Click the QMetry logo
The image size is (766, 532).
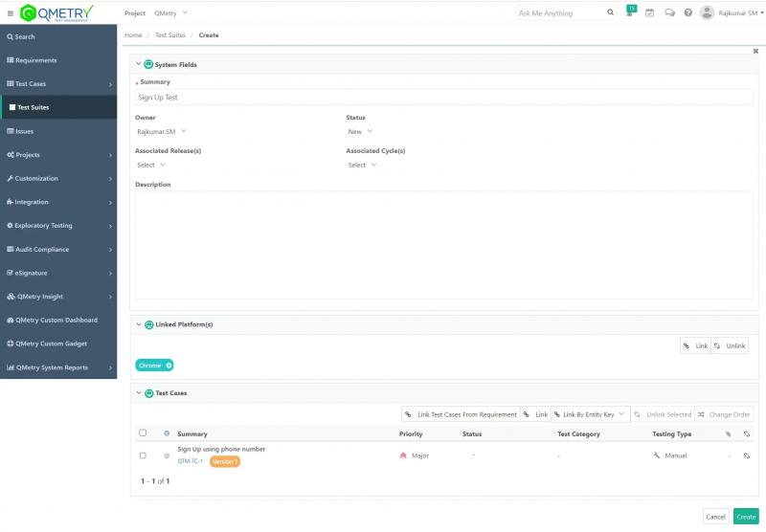[56, 13]
